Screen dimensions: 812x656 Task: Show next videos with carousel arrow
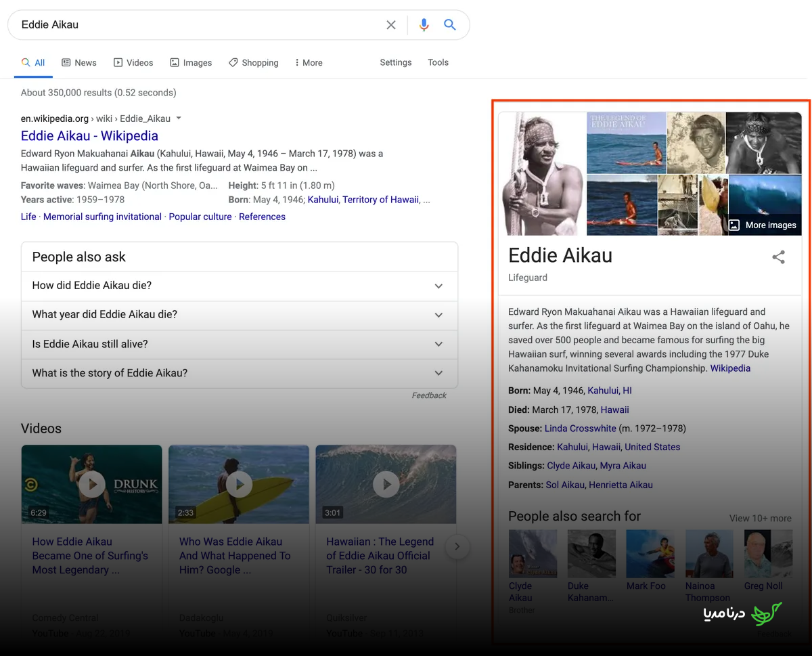[x=457, y=546]
